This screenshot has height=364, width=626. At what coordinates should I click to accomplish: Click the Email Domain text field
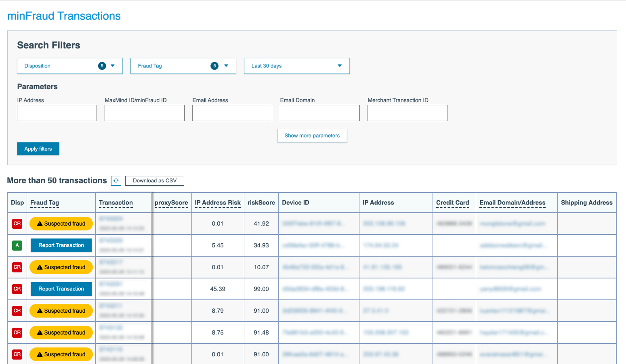pos(319,113)
